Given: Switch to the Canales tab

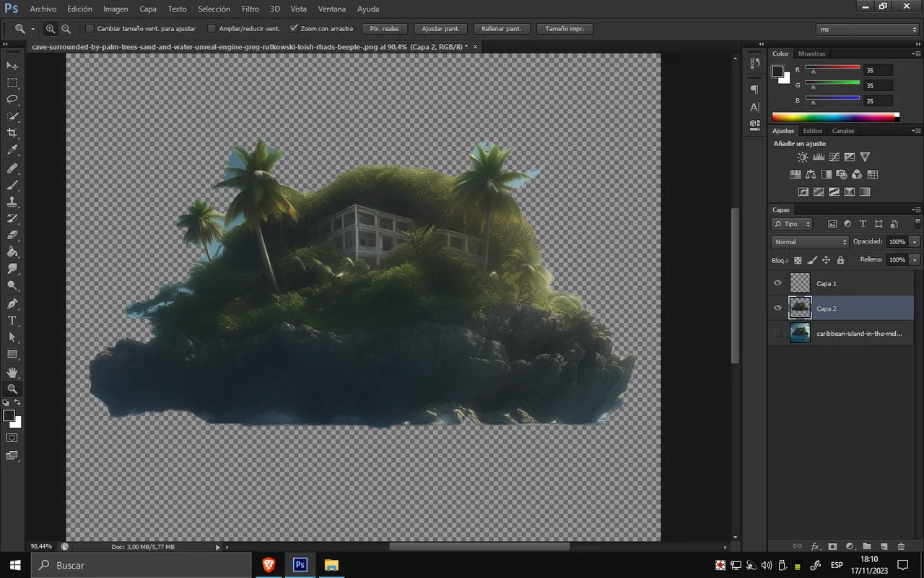Looking at the screenshot, I should pyautogui.click(x=843, y=131).
